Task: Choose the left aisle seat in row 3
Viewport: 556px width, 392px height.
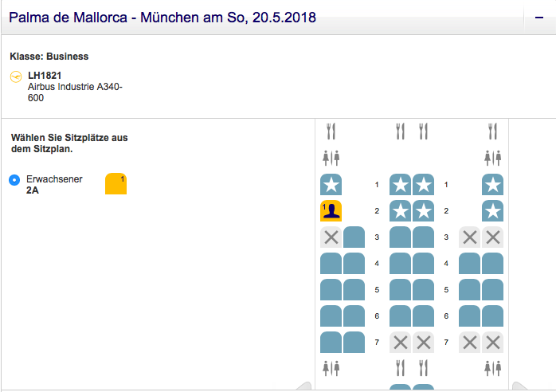Action: pyautogui.click(x=354, y=237)
